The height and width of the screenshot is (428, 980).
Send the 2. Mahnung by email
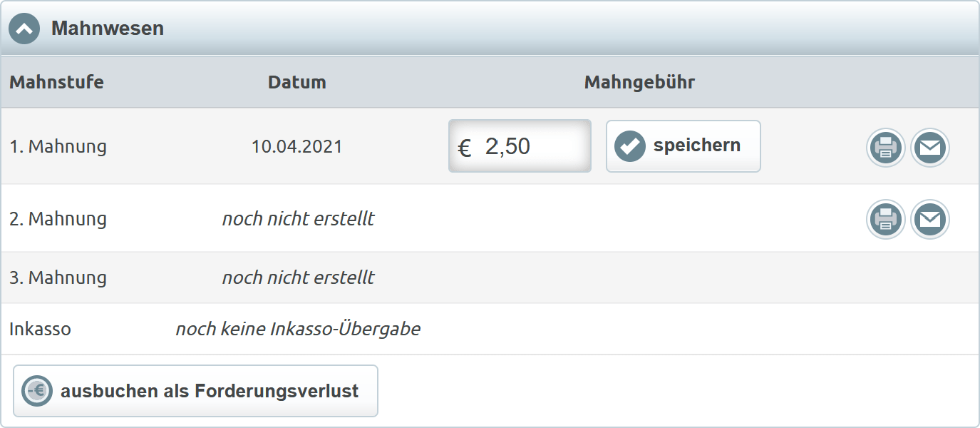pos(930,219)
